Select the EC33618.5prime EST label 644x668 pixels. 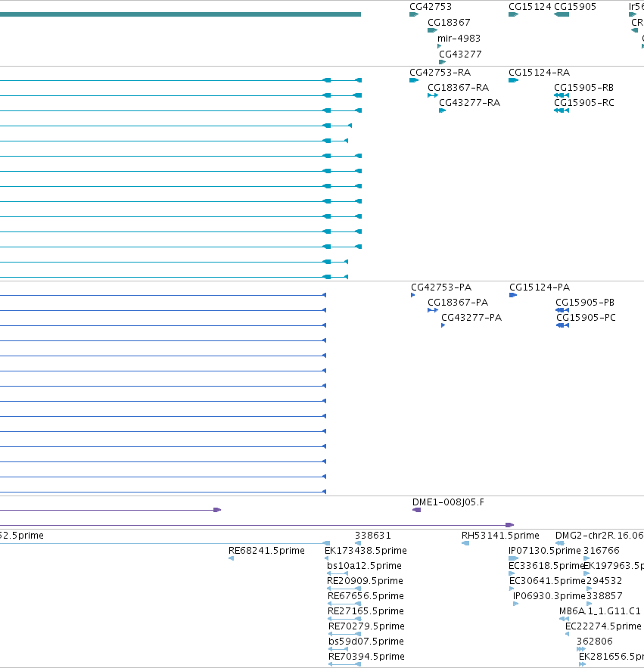coord(546,566)
